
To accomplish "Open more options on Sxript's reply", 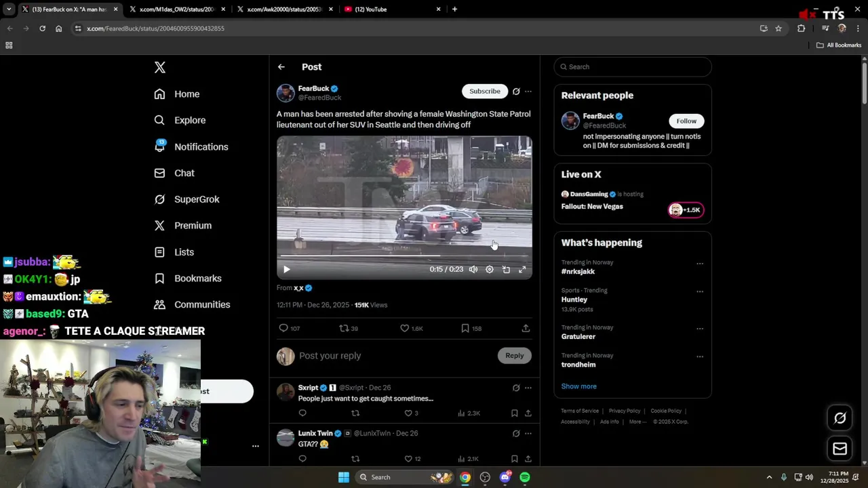I will tap(528, 388).
